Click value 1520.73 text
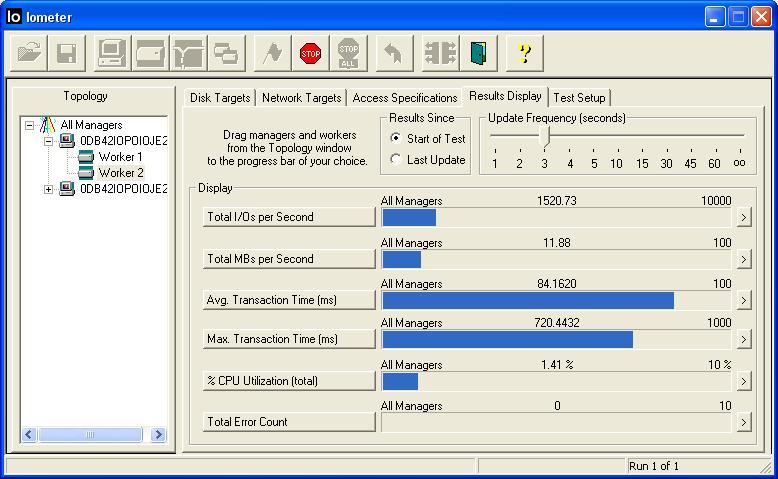Screen dimensions: 778x479 [557, 201]
